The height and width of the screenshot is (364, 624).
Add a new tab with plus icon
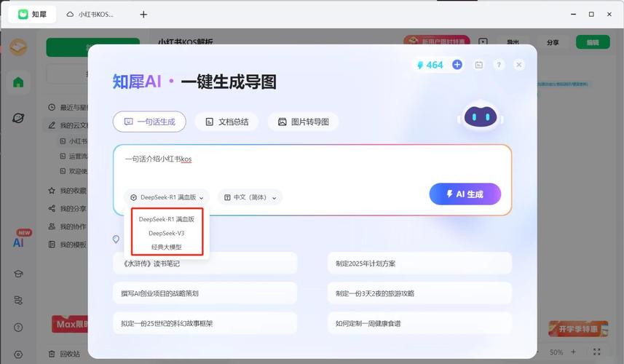click(x=143, y=15)
